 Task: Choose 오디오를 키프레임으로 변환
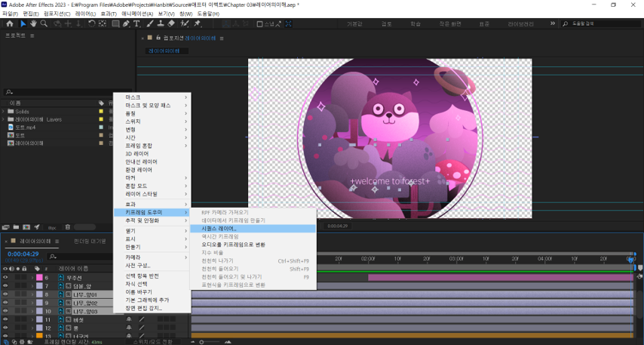pos(253,245)
